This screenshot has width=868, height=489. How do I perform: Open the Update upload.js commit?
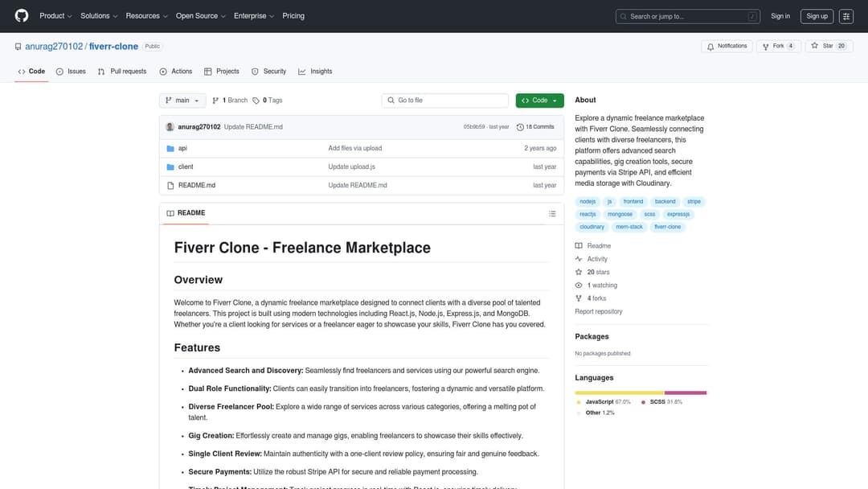pyautogui.click(x=351, y=166)
